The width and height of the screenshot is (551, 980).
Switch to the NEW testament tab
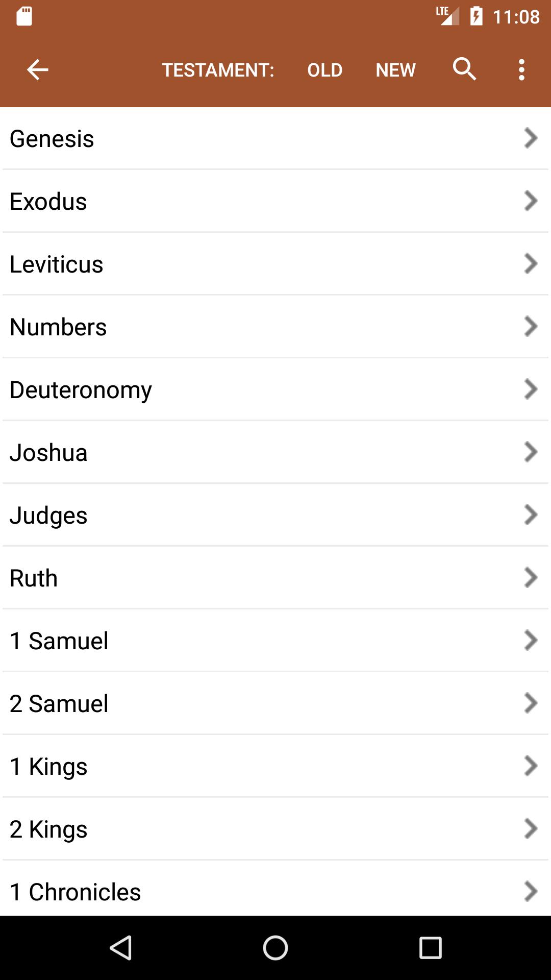click(396, 70)
